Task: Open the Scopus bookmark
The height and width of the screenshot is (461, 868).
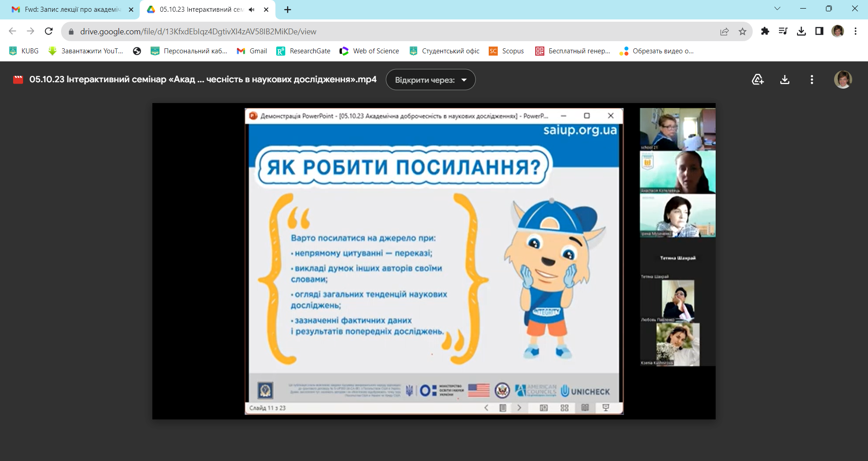Action: [506, 51]
